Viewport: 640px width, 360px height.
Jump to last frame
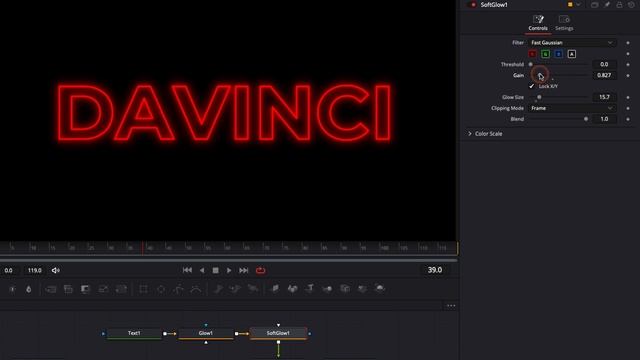point(244,270)
